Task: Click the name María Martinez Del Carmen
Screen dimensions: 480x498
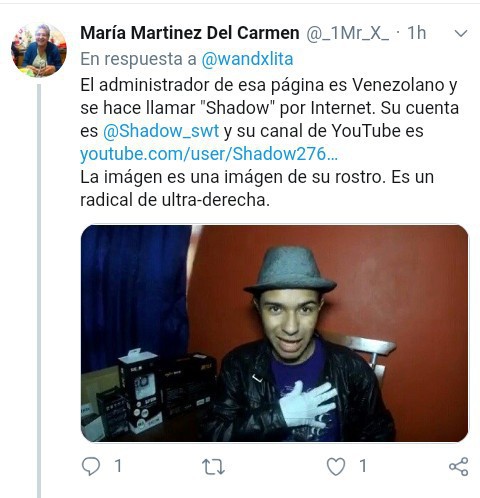Action: pos(190,33)
